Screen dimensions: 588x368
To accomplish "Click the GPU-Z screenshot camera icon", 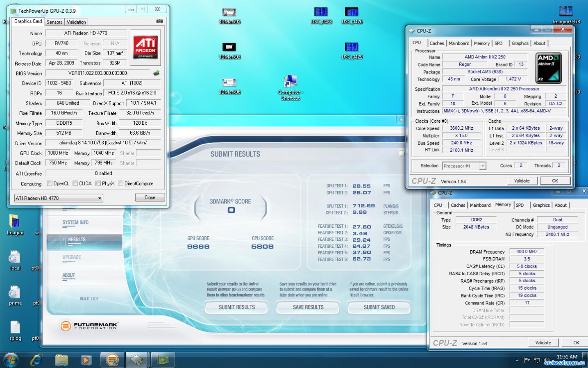I will pyautogui.click(x=159, y=21).
